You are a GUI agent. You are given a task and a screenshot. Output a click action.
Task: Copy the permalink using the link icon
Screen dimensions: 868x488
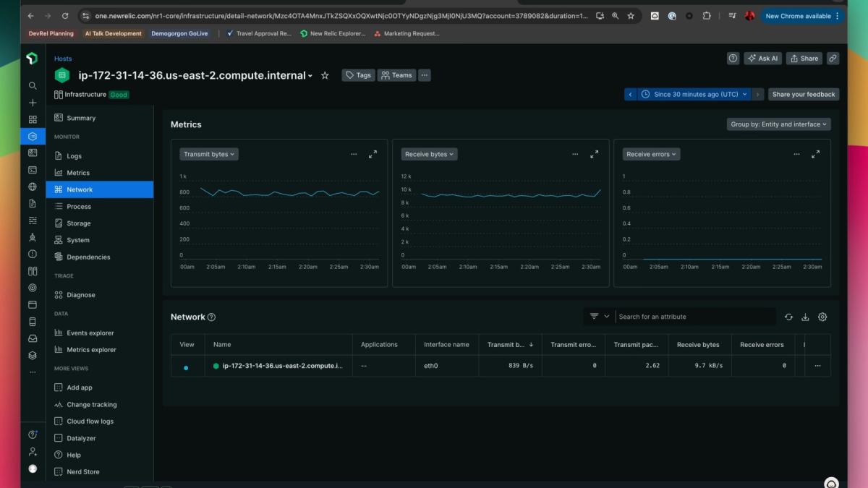tap(833, 59)
